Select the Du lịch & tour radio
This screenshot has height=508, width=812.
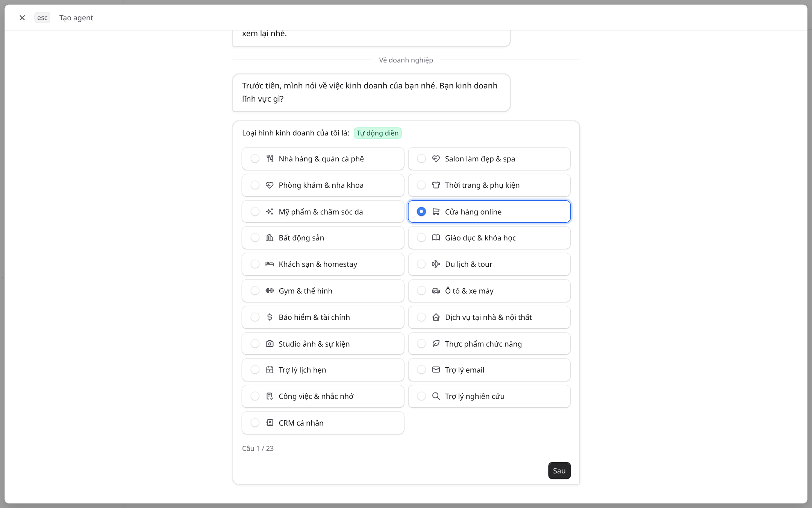pyautogui.click(x=421, y=264)
